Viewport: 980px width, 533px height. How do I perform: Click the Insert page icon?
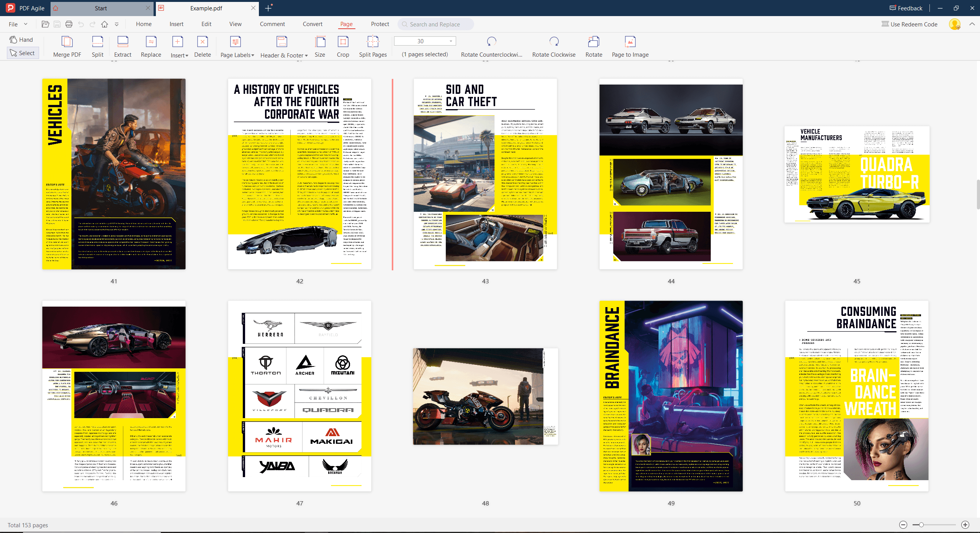point(177,42)
